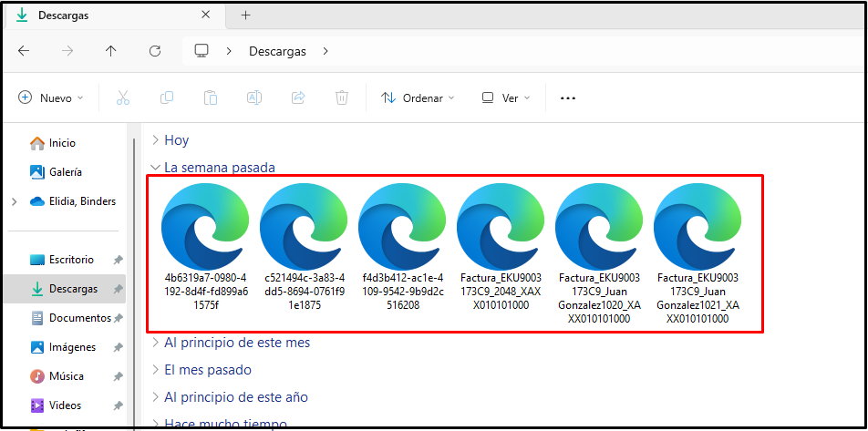Click Descargas in the address bar

[277, 51]
